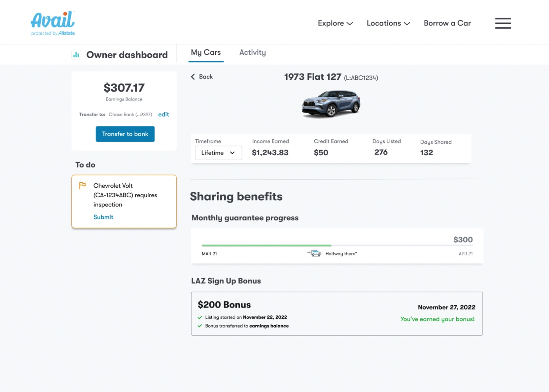
Task: Click the checkmark beside Listing started
Action: [200, 317]
